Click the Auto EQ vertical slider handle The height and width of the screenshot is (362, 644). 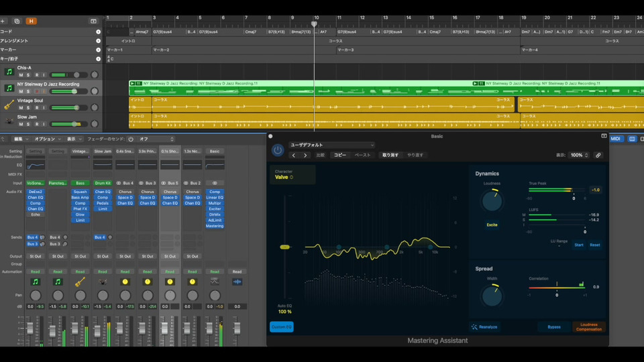click(284, 247)
